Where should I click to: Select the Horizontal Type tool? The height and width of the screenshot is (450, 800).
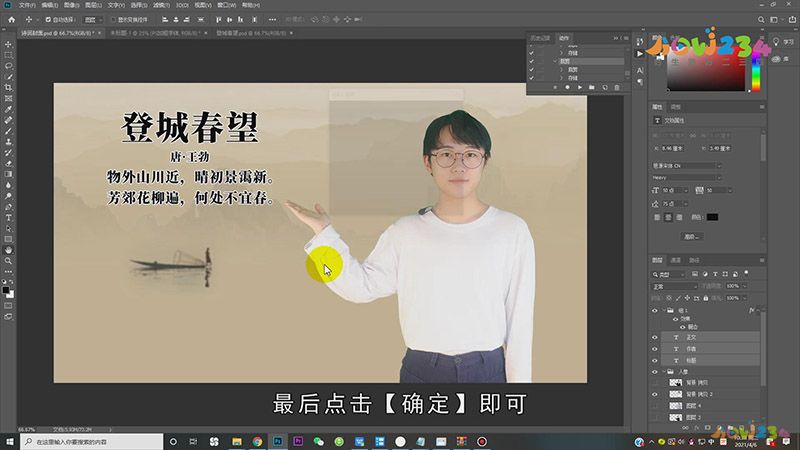point(8,218)
